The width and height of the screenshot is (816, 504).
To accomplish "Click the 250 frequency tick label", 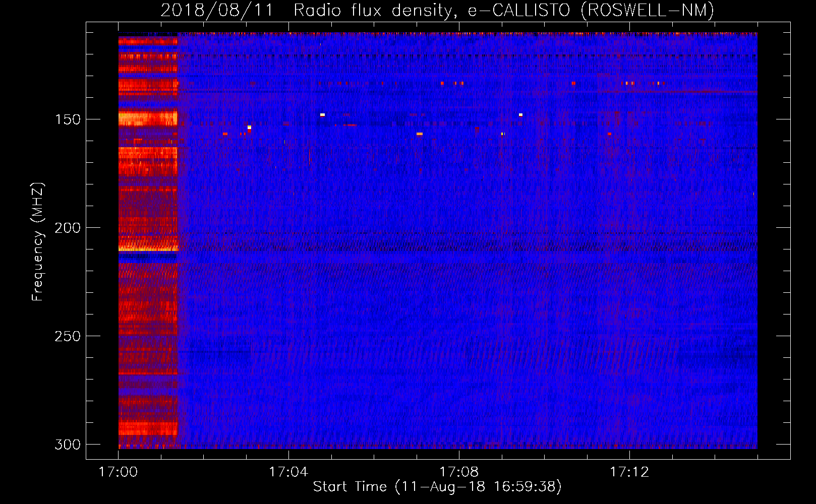I will click(68, 336).
